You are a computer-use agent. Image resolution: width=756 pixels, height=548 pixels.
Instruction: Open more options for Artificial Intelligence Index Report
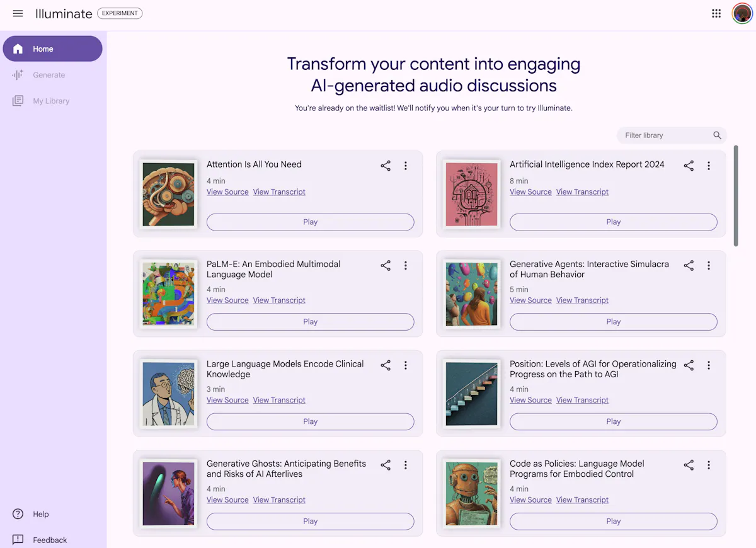click(709, 166)
